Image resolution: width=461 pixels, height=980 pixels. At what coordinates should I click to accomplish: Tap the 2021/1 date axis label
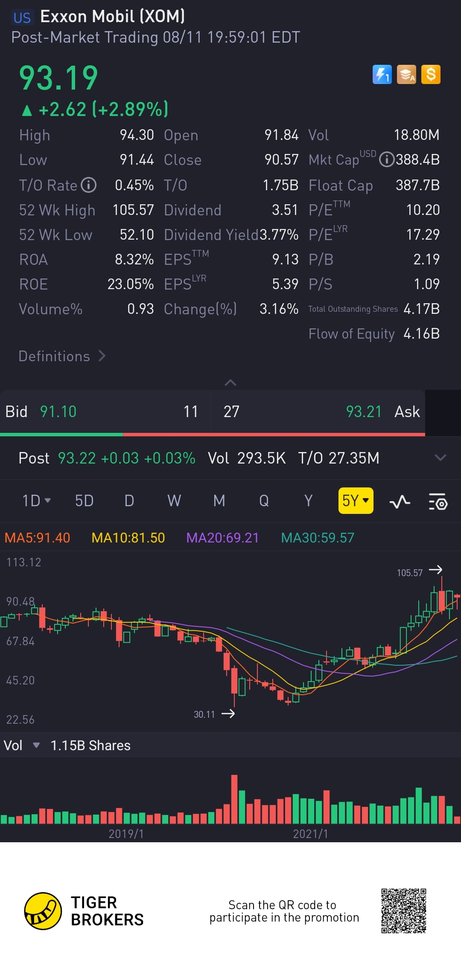[x=311, y=834]
